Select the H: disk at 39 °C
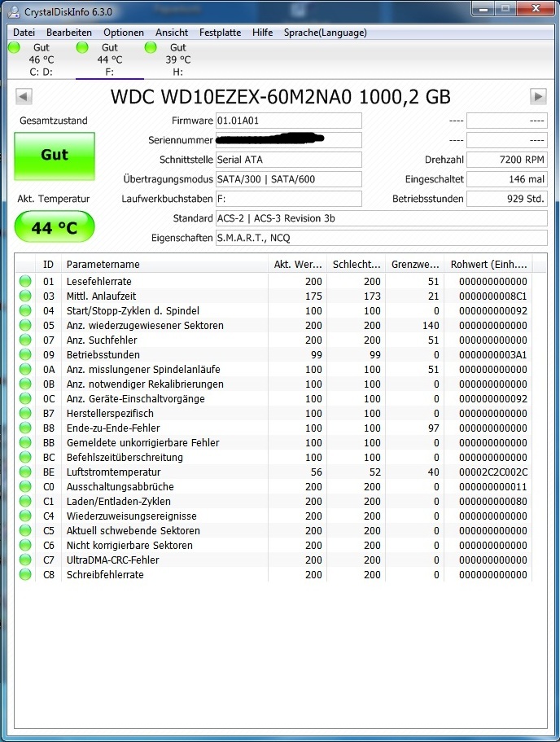The width and height of the screenshot is (560, 742). (177, 59)
